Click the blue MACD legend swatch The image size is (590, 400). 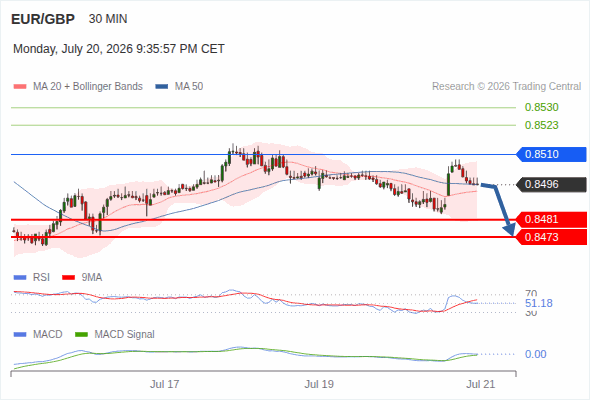[x=20, y=335]
